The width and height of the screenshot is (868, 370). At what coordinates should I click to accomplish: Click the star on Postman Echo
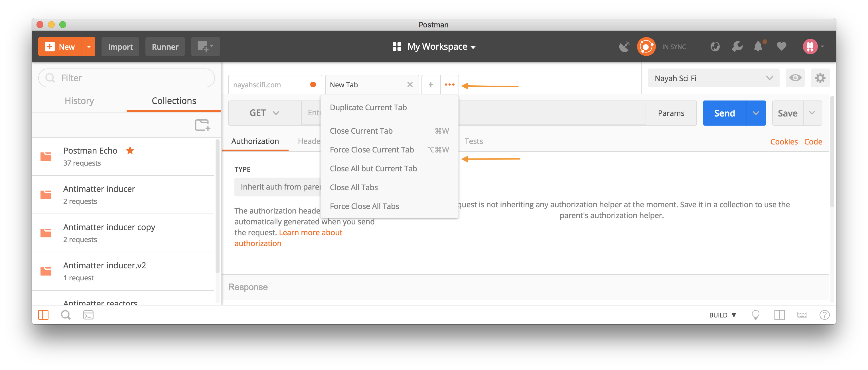(x=130, y=150)
